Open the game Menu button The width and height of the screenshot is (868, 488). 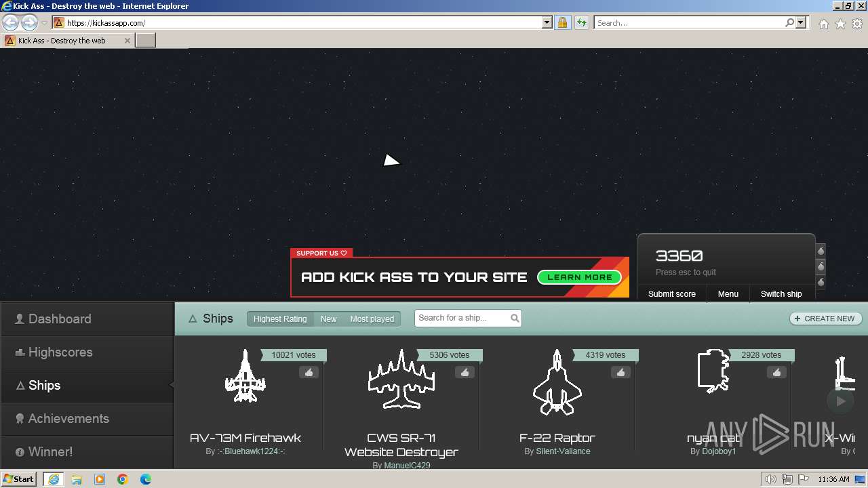[728, 293]
